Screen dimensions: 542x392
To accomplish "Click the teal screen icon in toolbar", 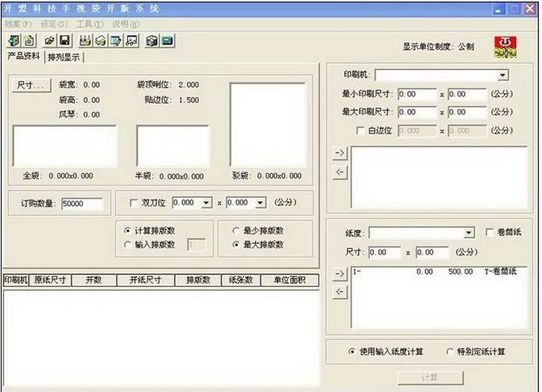I will pos(167,41).
